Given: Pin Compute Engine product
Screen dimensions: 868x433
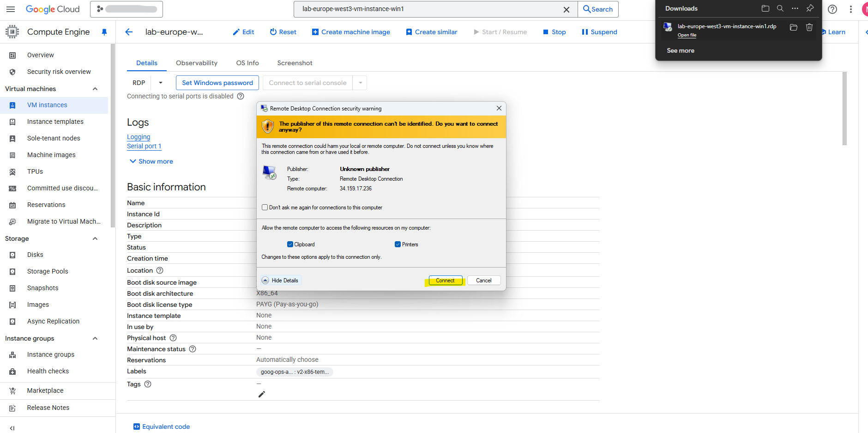Looking at the screenshot, I should tap(104, 32).
